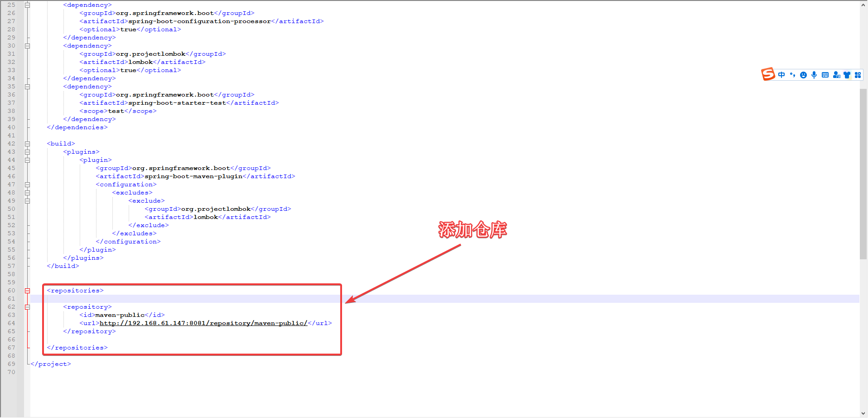868x418 pixels.
Task: Open the Sogou account login icon
Action: [x=836, y=75]
